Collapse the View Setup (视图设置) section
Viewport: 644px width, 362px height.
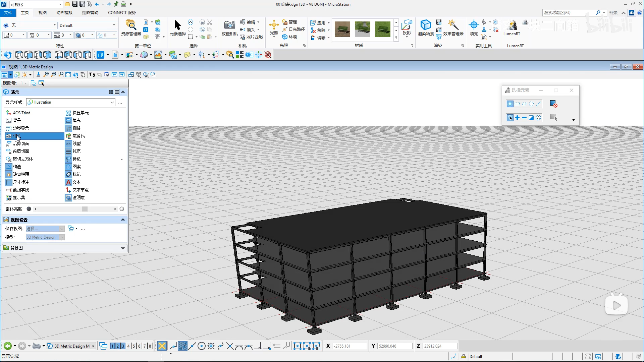pos(123,220)
